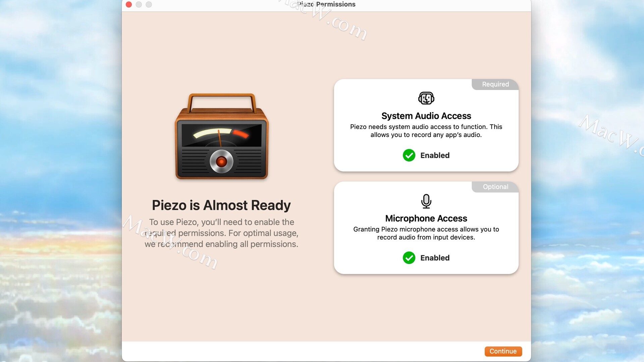Click the Microphone Access mic icon
This screenshot has width=644, height=362.
(x=426, y=201)
